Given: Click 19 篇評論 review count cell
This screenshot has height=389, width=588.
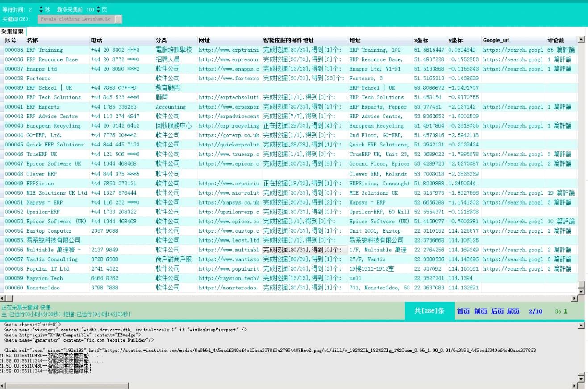Looking at the screenshot, I should click(561, 192).
